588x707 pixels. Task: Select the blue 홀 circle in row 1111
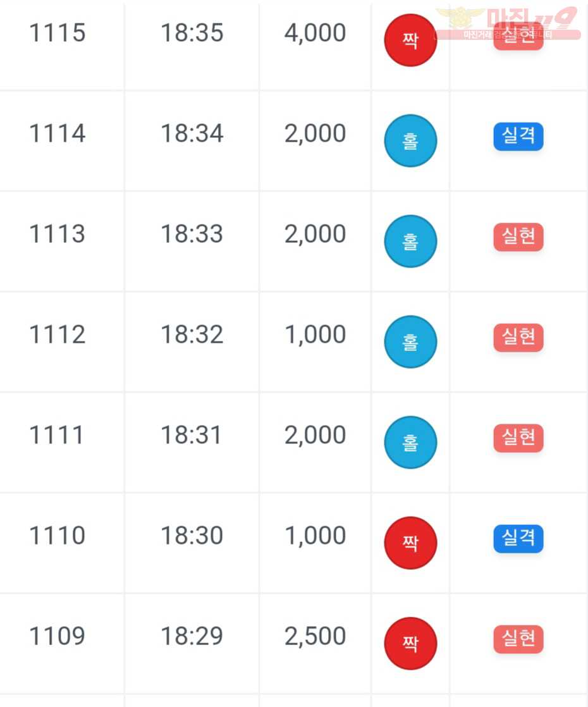410,442
